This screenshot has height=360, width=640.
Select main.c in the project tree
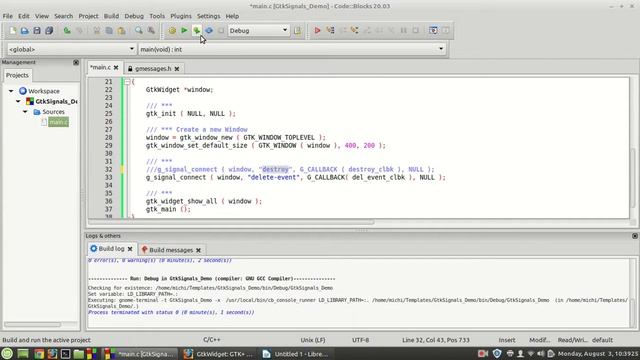[58, 122]
